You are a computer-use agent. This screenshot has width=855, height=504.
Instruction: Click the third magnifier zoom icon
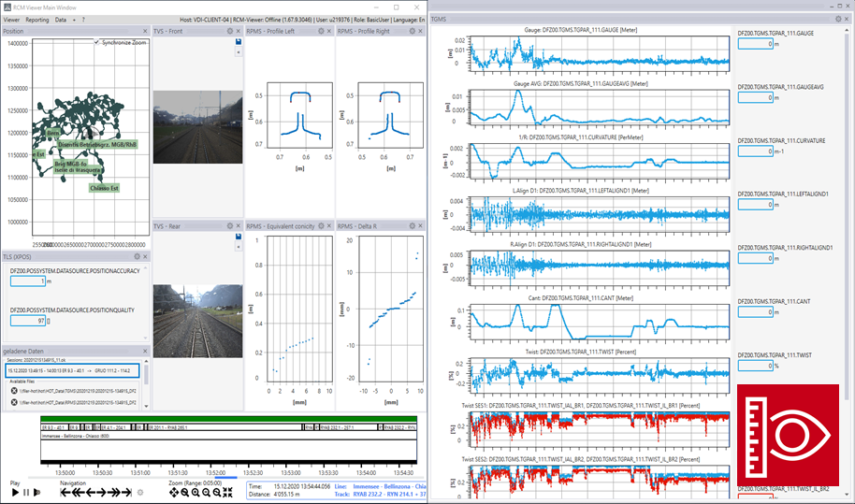[206, 492]
